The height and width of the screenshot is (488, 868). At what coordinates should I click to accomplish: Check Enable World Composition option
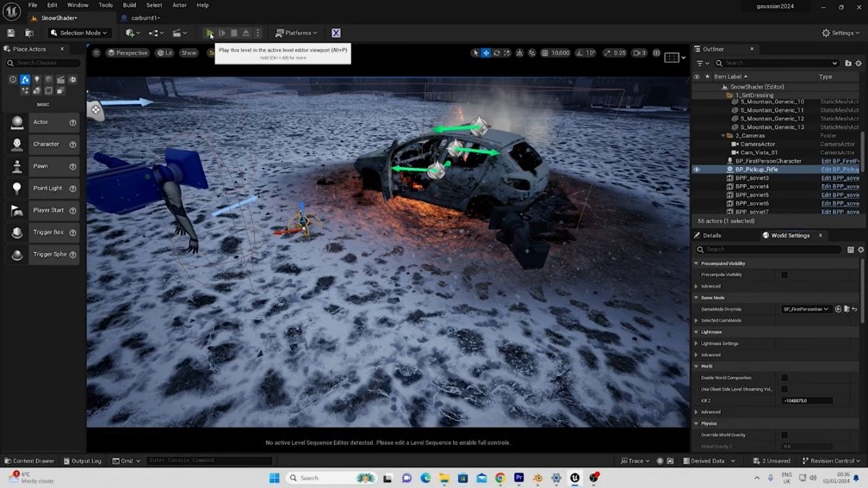(x=784, y=378)
